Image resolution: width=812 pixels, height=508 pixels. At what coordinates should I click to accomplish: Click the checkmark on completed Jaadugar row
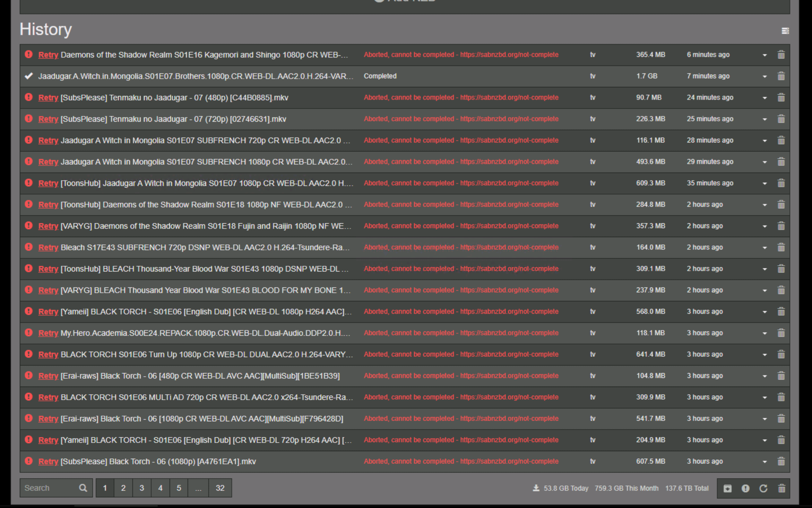click(29, 76)
